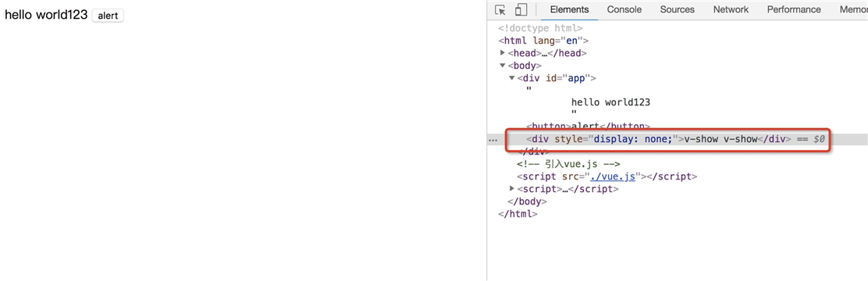
Task: Select the html lang="en" line
Action: 543,41
